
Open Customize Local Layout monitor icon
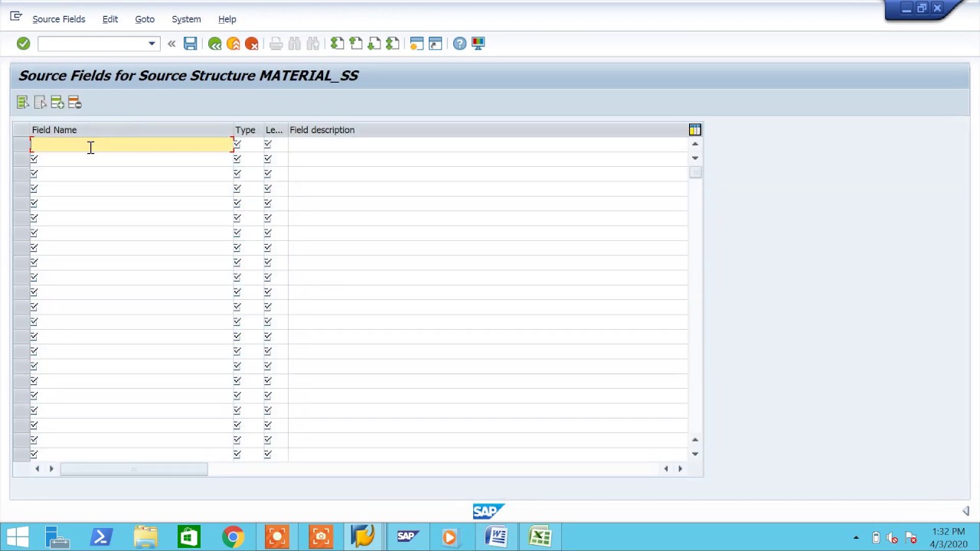coord(478,44)
